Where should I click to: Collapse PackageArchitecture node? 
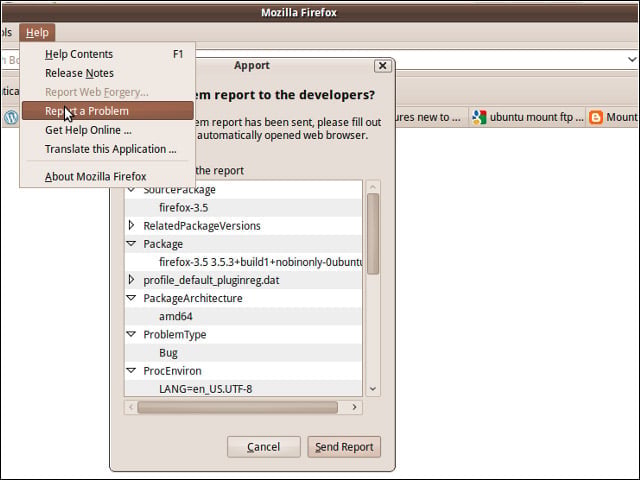point(131,298)
